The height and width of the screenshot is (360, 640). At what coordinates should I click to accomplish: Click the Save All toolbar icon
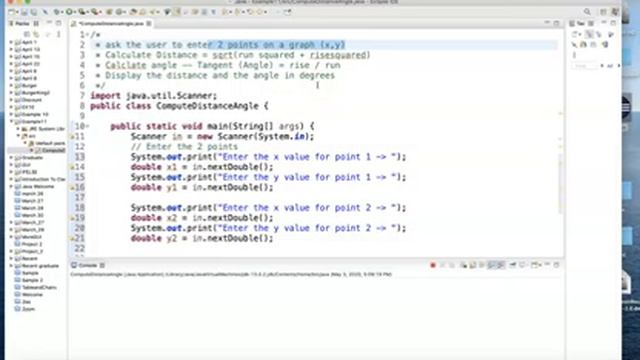tap(34, 12)
